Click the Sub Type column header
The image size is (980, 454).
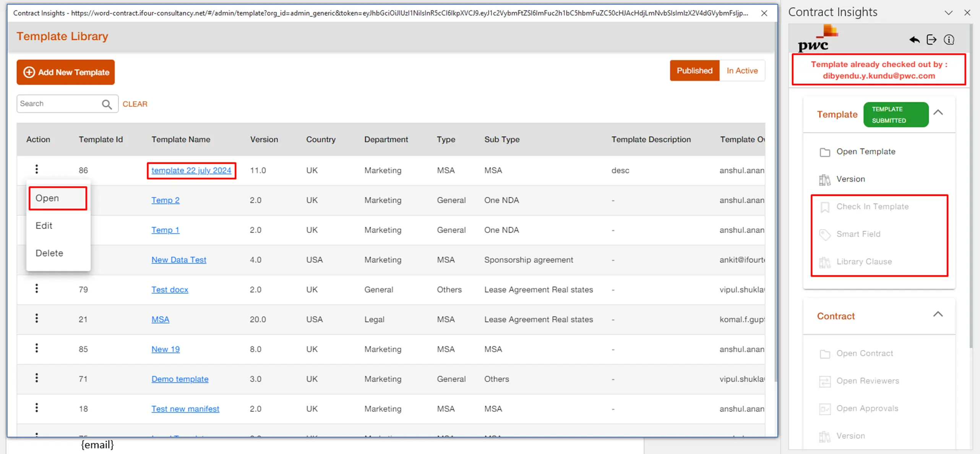pyautogui.click(x=502, y=139)
